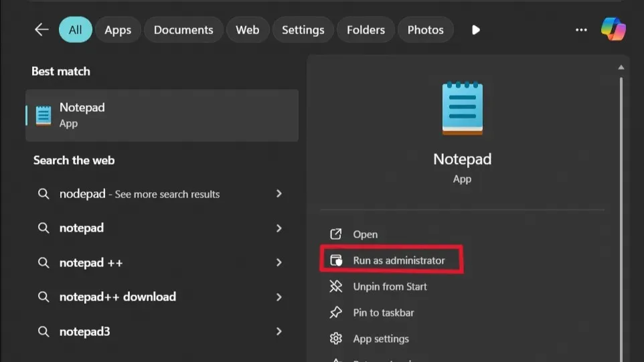Switch to the Settings filter tab

click(x=303, y=29)
